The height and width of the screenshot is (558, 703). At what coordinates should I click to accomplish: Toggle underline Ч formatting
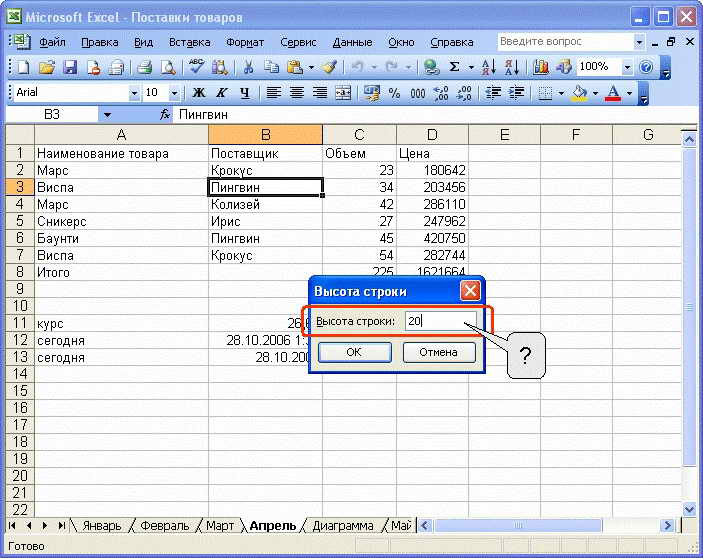244,93
